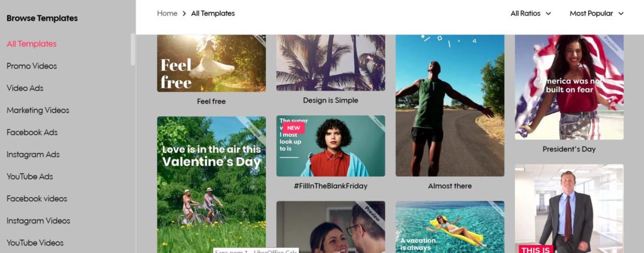
Task: Open the Almost there template thumbnail
Action: 450,106
